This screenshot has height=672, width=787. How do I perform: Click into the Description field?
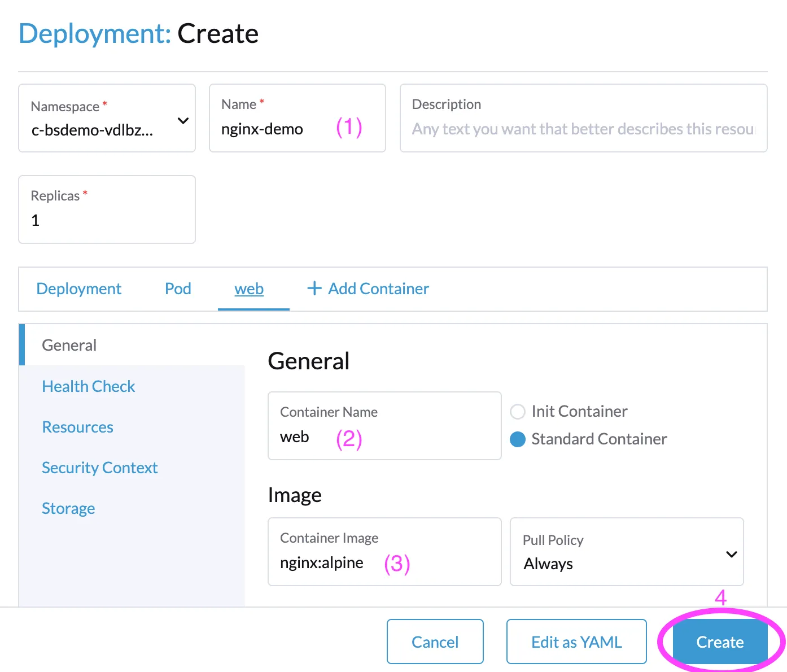583,129
